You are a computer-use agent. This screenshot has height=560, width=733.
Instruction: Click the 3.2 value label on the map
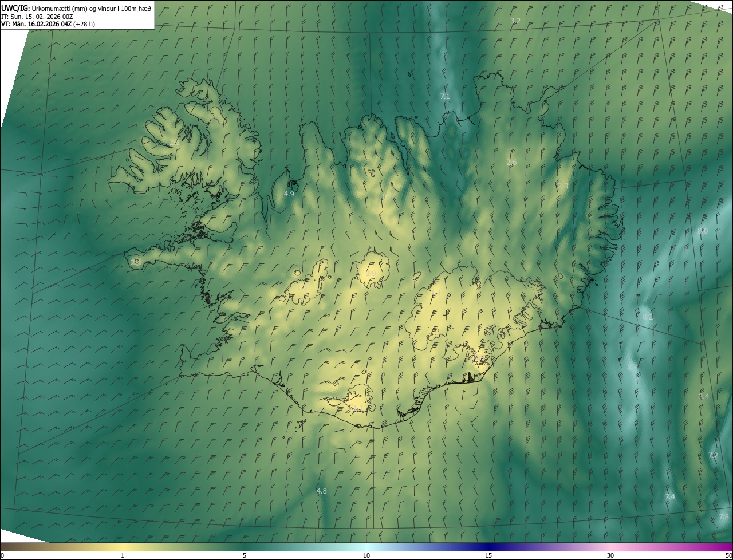[x=515, y=21]
